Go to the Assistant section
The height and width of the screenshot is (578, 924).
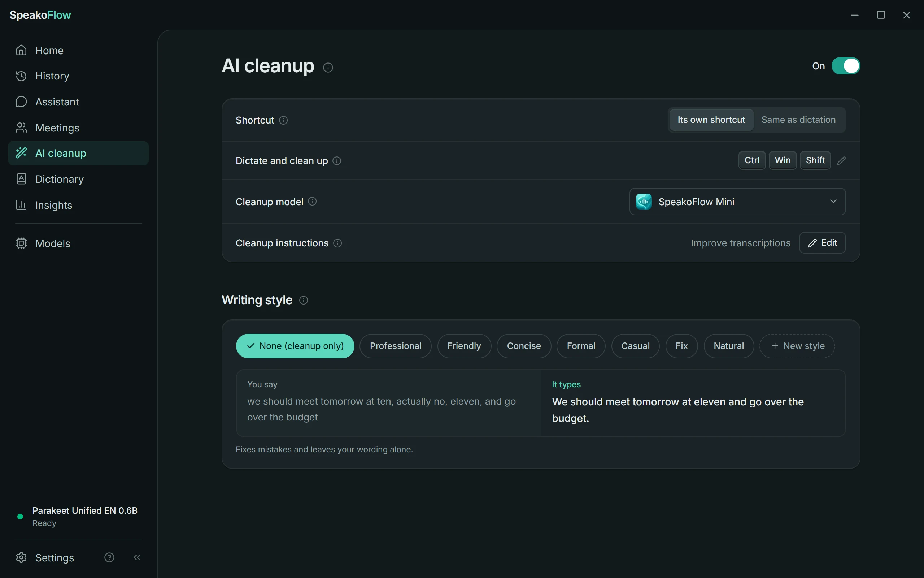pos(78,102)
